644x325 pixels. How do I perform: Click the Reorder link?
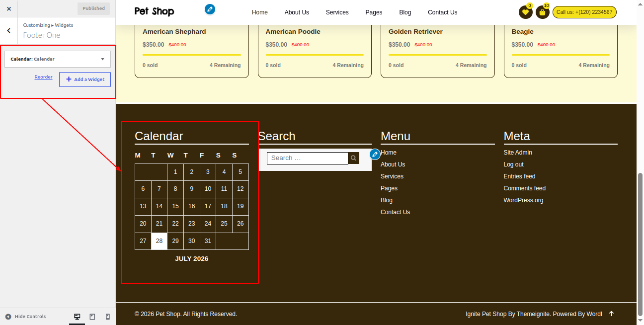43,77
